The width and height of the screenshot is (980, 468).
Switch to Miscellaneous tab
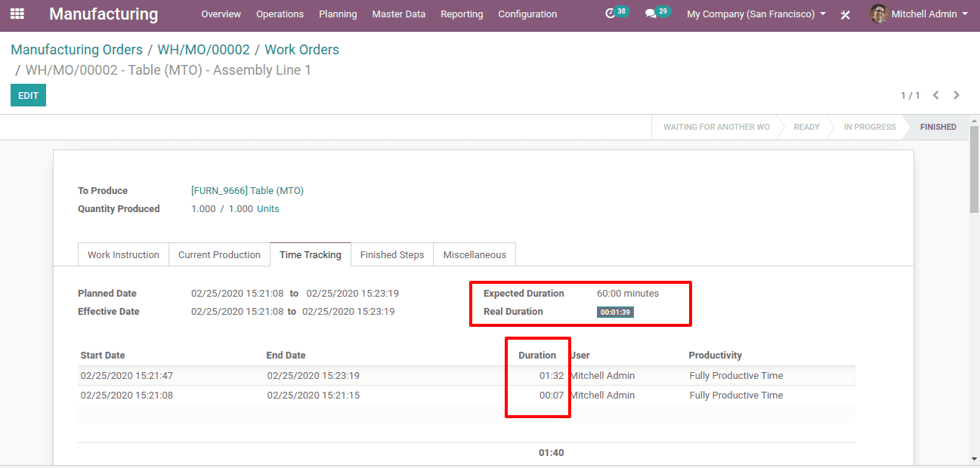coord(475,254)
